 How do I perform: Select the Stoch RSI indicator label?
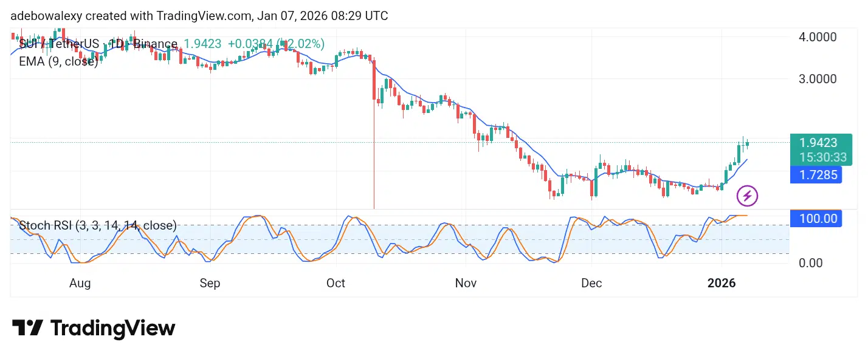[x=98, y=225]
